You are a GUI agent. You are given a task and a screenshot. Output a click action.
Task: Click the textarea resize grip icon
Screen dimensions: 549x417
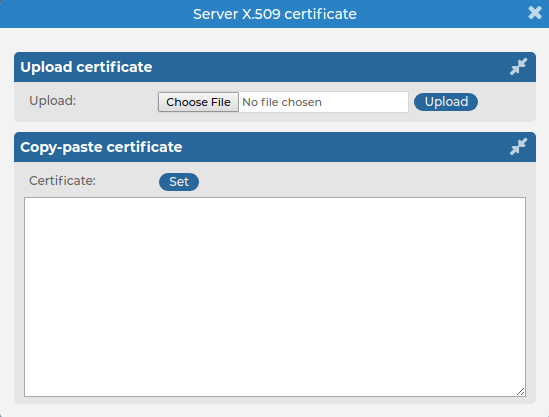[x=521, y=392]
